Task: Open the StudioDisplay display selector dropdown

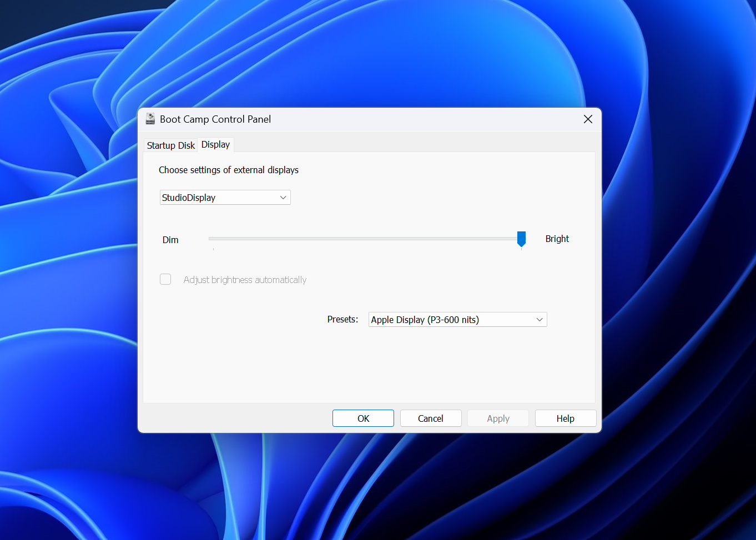Action: click(225, 197)
